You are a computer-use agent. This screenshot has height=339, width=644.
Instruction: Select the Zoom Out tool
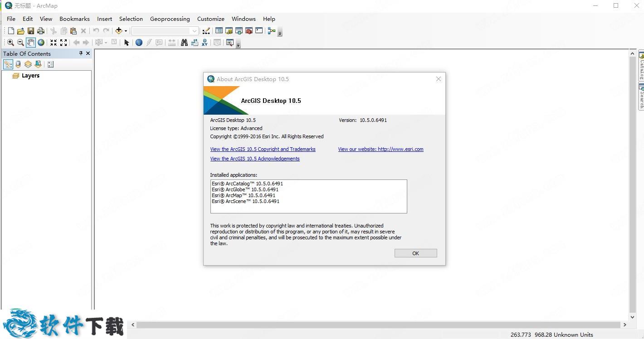click(x=20, y=43)
